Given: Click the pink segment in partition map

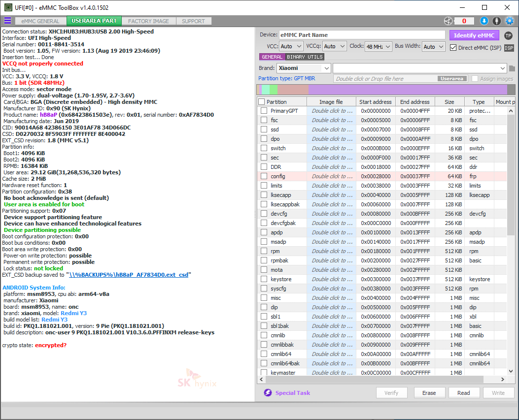Looking at the screenshot, I should (x=293, y=90).
